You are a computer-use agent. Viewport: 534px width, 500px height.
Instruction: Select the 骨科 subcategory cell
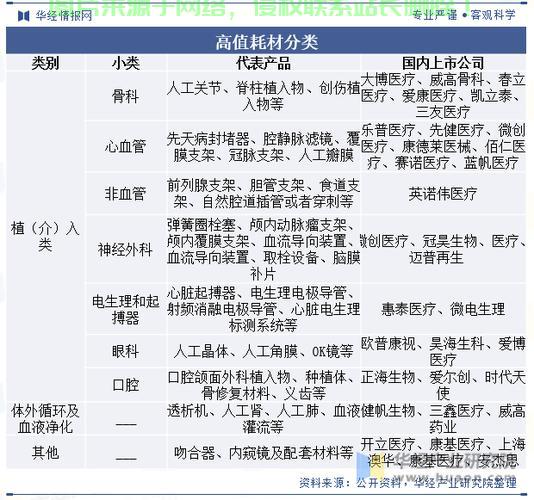coord(126,96)
